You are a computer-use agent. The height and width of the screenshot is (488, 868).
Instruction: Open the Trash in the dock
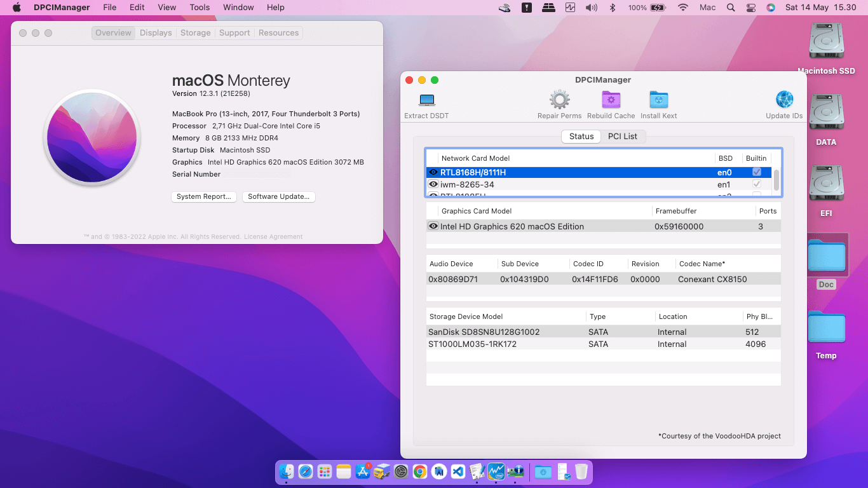(x=581, y=471)
